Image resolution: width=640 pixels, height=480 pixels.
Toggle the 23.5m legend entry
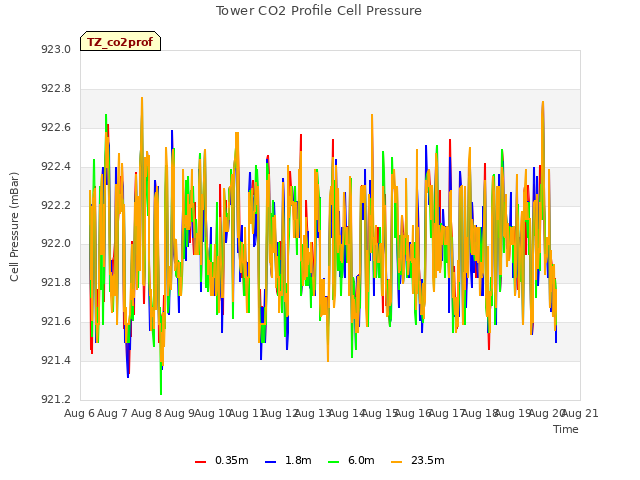click(418, 460)
